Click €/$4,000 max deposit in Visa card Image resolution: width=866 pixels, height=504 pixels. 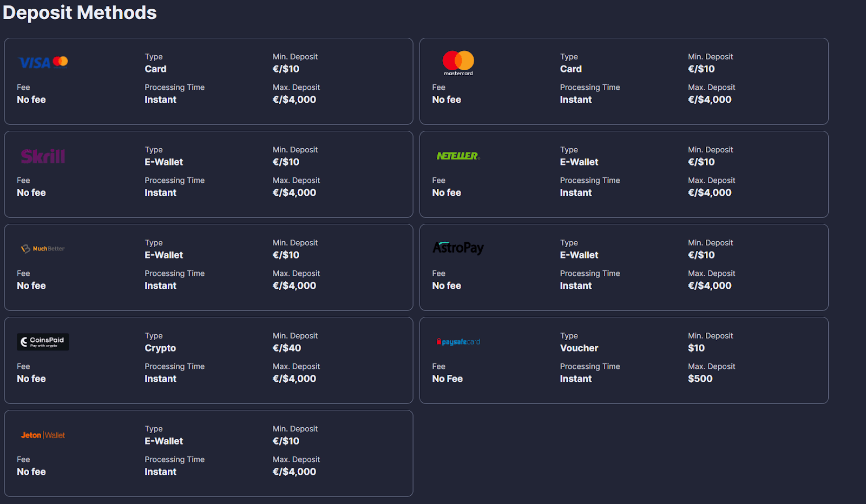click(294, 100)
